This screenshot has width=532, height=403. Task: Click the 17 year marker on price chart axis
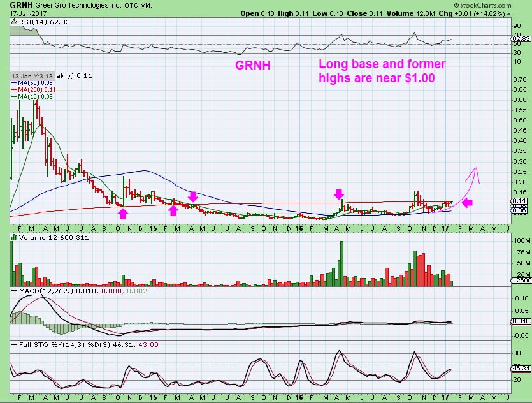[x=445, y=228]
